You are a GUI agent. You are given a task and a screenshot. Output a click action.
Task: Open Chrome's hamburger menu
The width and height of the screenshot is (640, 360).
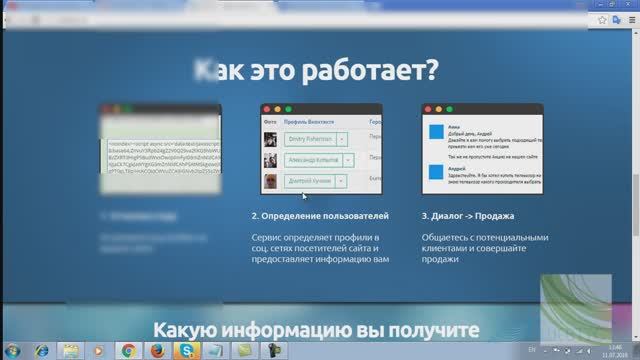point(632,20)
